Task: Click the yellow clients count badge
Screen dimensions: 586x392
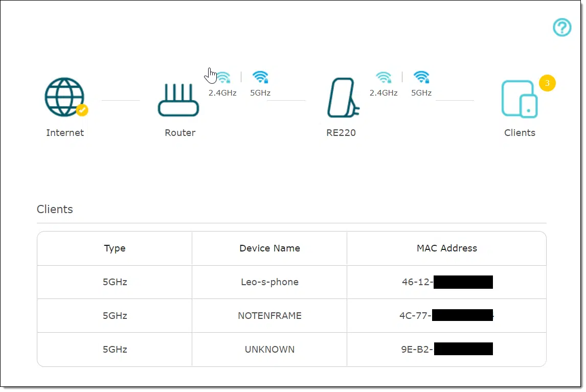Action: point(547,83)
